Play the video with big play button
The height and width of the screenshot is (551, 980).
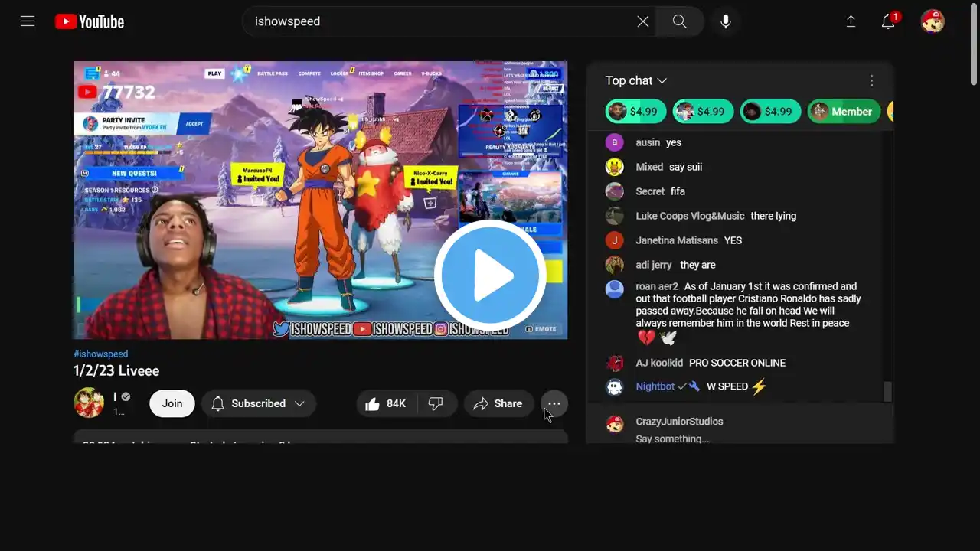point(490,275)
